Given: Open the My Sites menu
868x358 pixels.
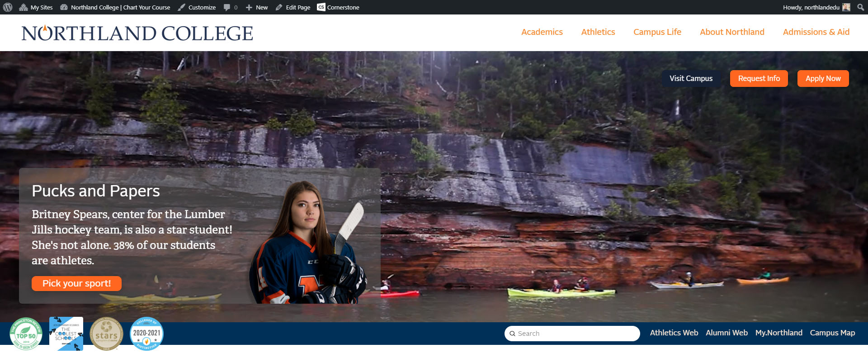Looking at the screenshot, I should [x=36, y=7].
